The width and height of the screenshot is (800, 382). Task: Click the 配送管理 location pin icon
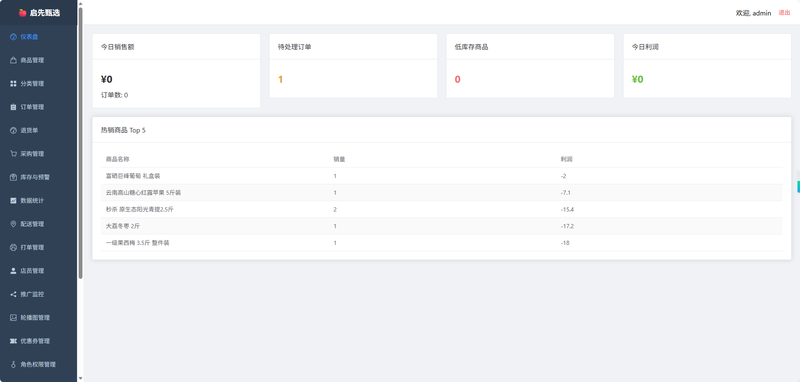point(13,224)
